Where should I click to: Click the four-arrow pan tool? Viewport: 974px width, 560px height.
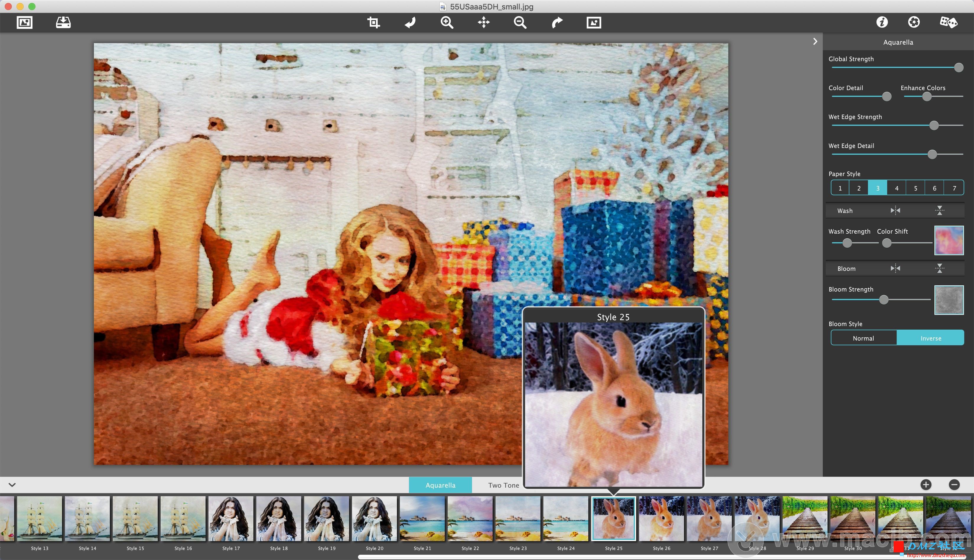[x=483, y=22]
